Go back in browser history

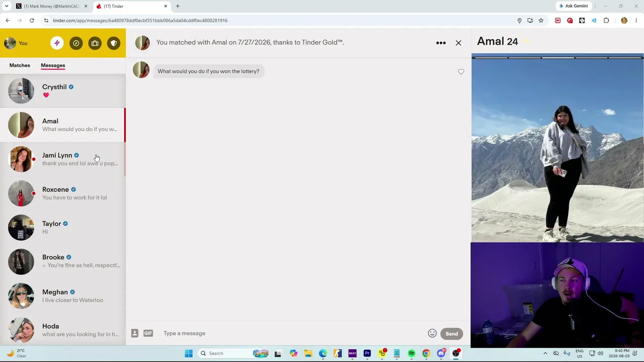tap(8, 21)
